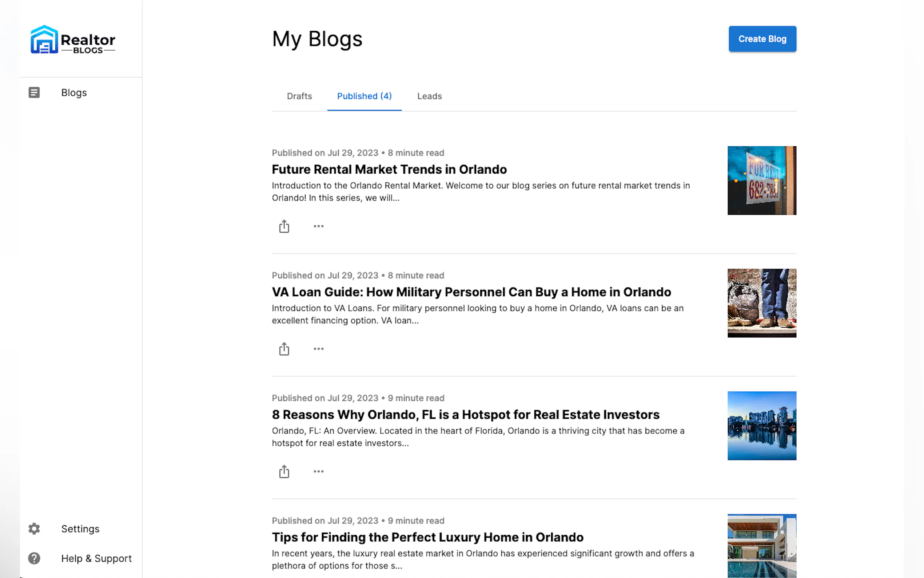Share the 8 Reasons Why Orlando post
The image size is (924, 578).
(x=284, y=471)
